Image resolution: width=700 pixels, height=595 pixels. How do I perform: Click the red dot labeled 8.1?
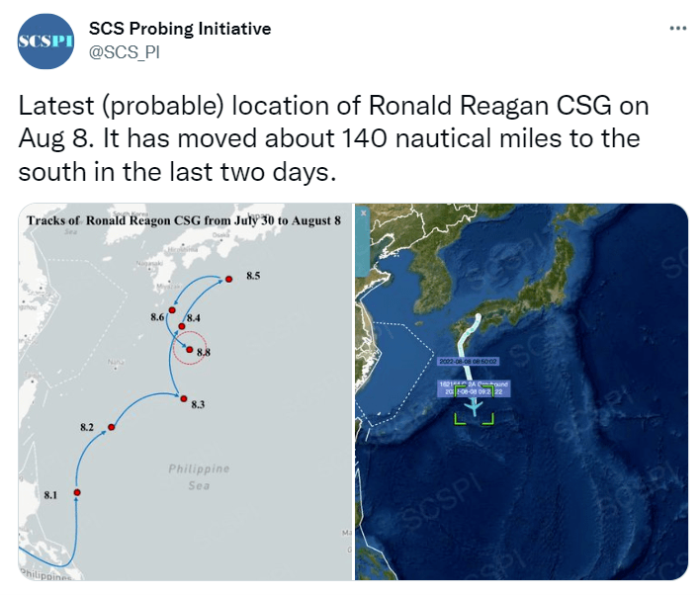click(x=77, y=492)
